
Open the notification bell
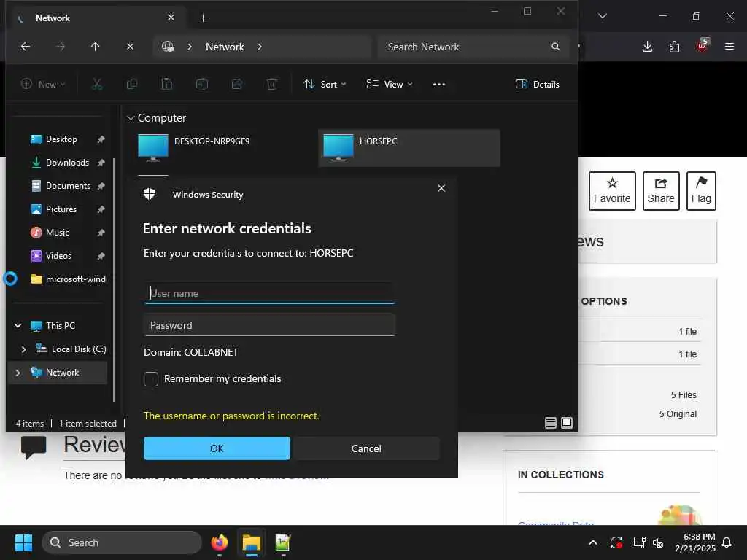pos(727,542)
